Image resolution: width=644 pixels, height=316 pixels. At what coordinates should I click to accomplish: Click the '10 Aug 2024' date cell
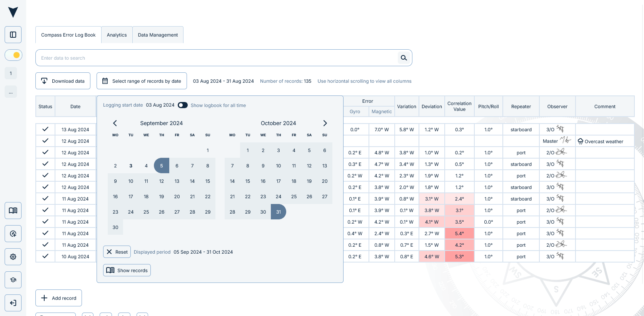75,256
